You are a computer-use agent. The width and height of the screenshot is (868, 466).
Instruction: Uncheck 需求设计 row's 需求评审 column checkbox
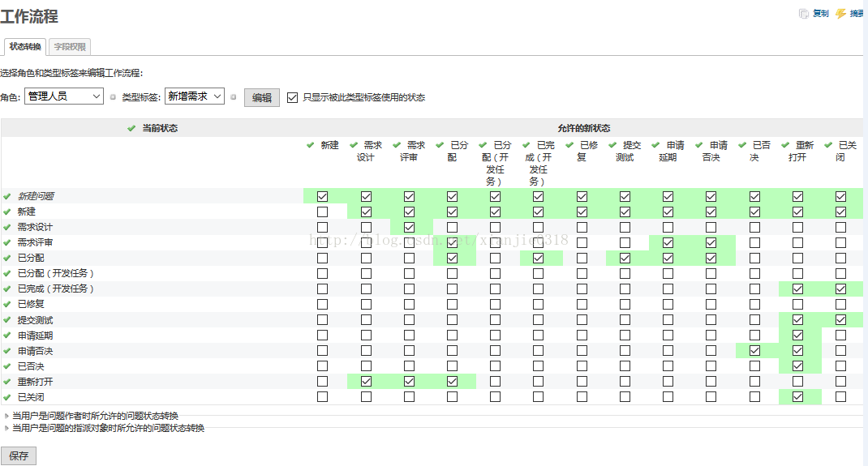point(409,227)
